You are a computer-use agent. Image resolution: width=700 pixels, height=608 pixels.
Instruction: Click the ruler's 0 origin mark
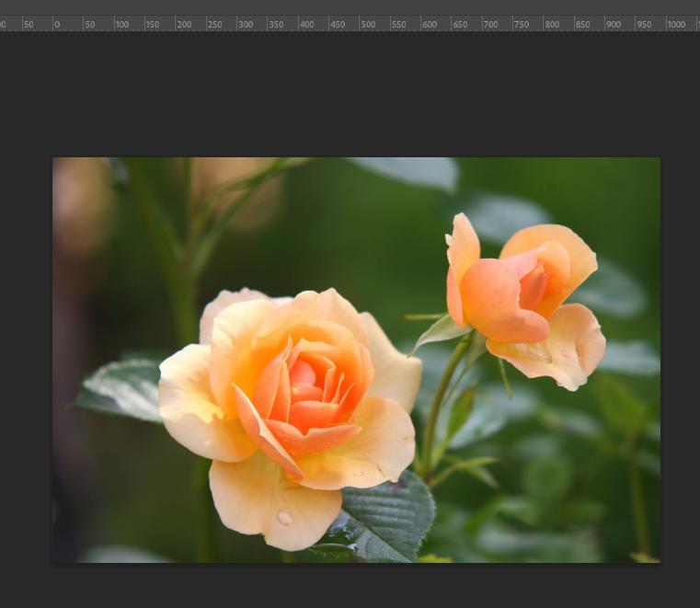(57, 25)
